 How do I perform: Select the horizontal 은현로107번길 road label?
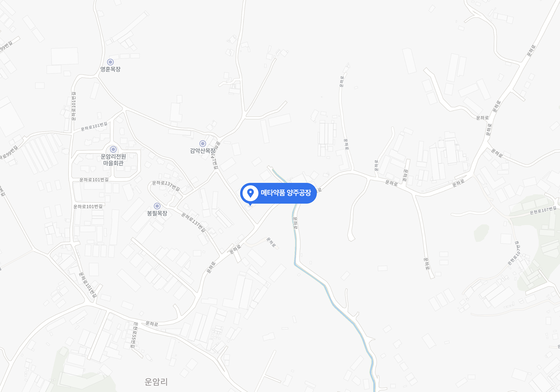tap(543, 210)
